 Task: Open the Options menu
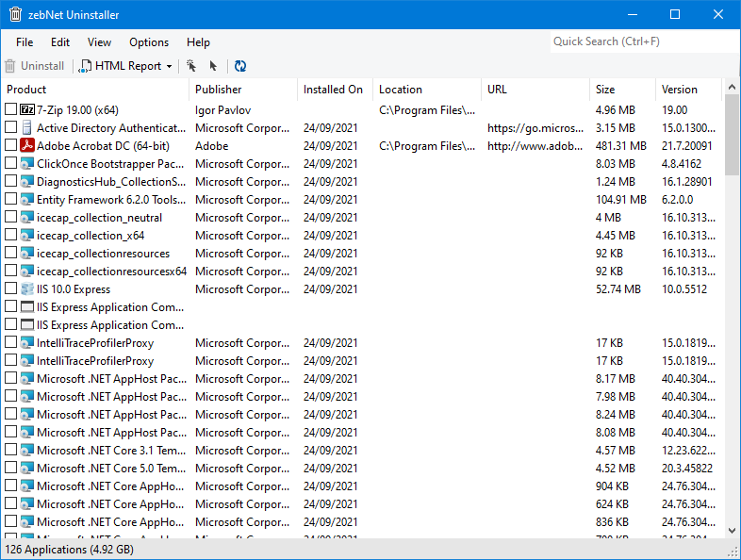[149, 42]
